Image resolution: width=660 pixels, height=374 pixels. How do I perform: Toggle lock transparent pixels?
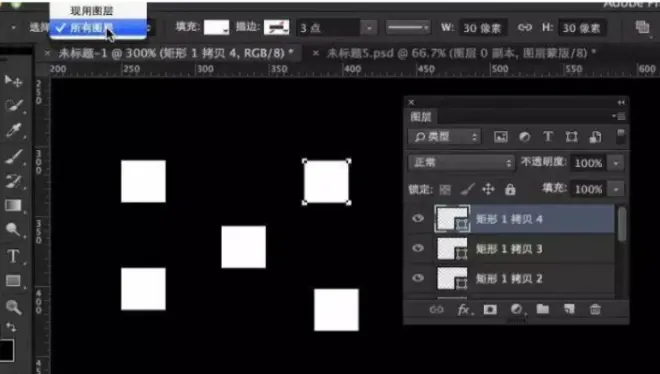click(445, 190)
